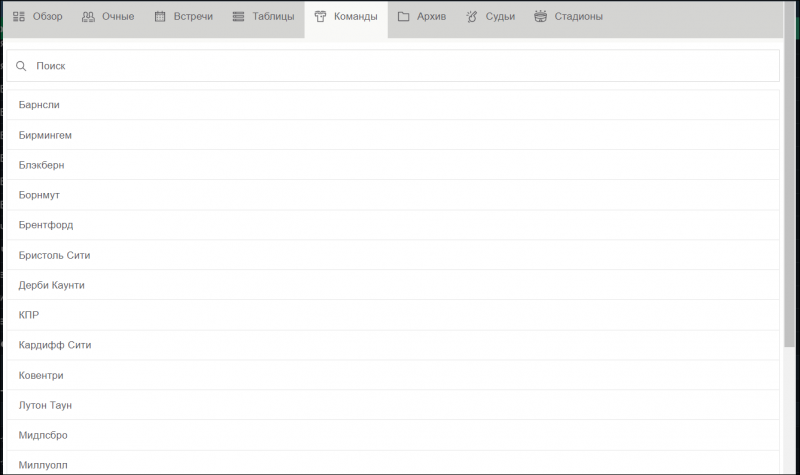
Task: Click the Команды jersey icon
Action: pos(320,17)
